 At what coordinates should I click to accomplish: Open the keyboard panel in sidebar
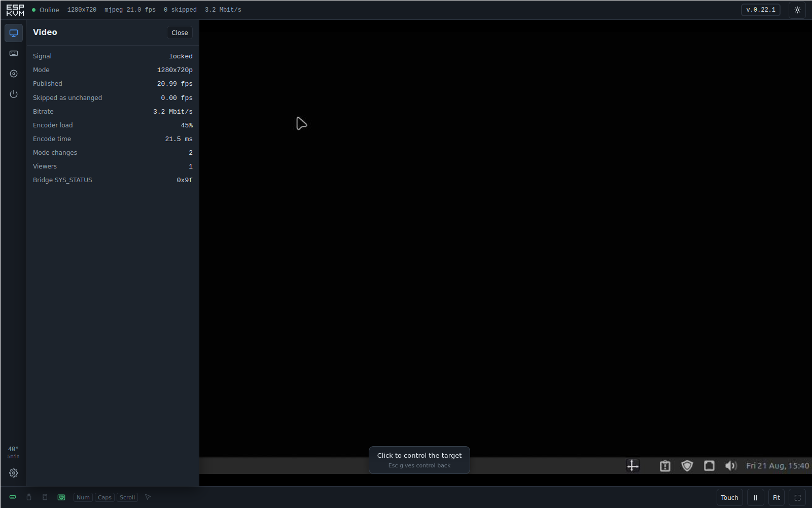pyautogui.click(x=14, y=53)
